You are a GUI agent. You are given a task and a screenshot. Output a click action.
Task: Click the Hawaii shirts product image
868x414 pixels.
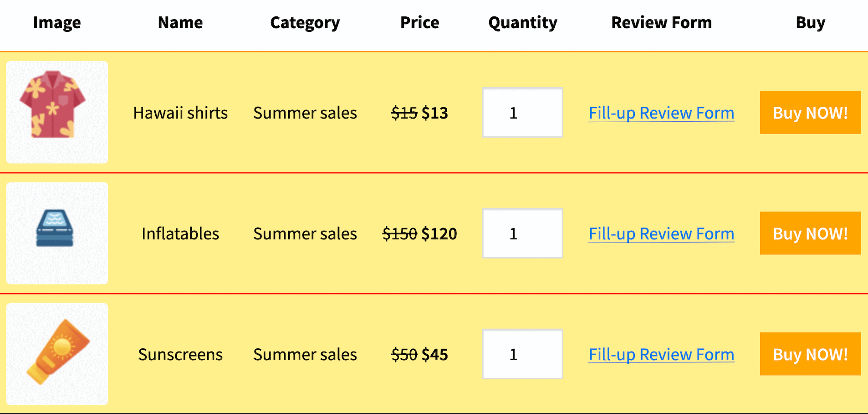tap(56, 112)
